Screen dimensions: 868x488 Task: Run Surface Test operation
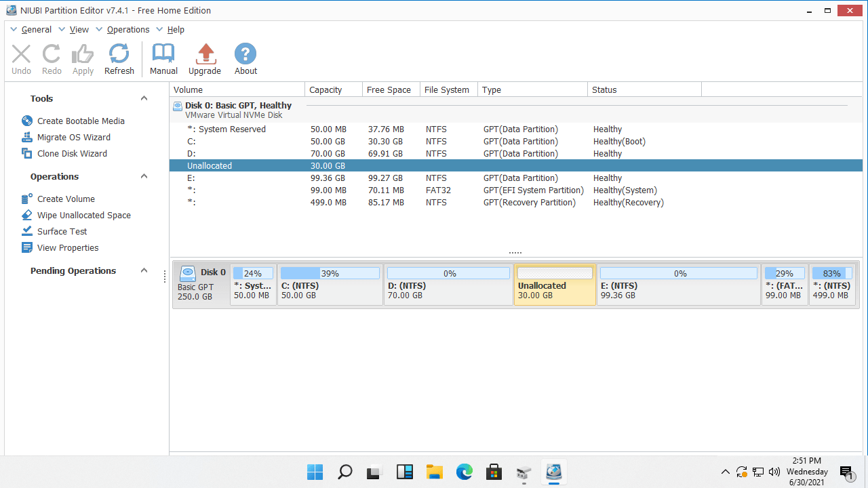pyautogui.click(x=62, y=231)
